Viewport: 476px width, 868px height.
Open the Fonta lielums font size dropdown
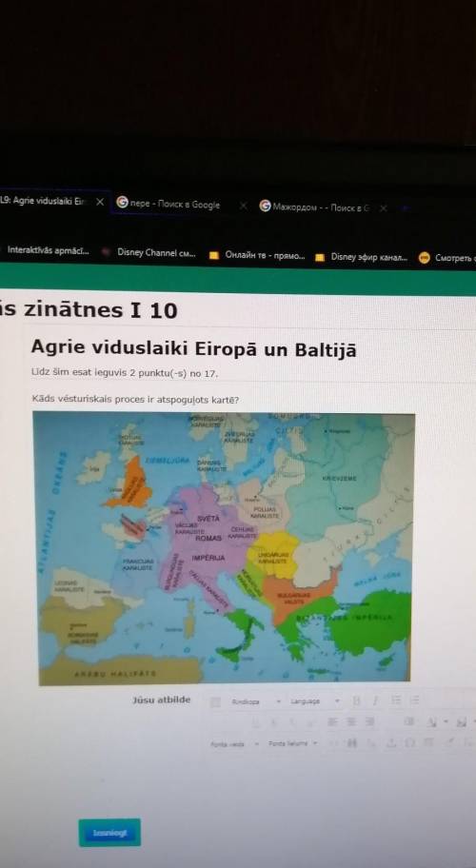pos(293,743)
